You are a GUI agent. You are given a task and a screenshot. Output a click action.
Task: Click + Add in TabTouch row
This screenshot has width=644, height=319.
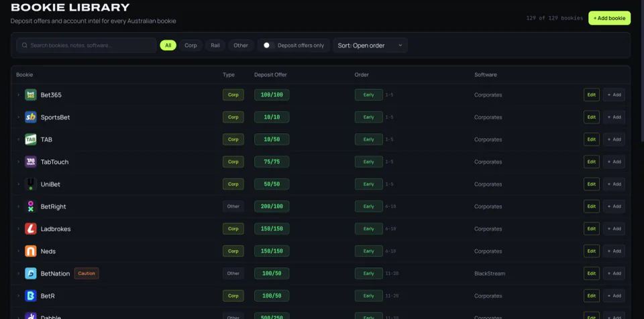click(614, 162)
